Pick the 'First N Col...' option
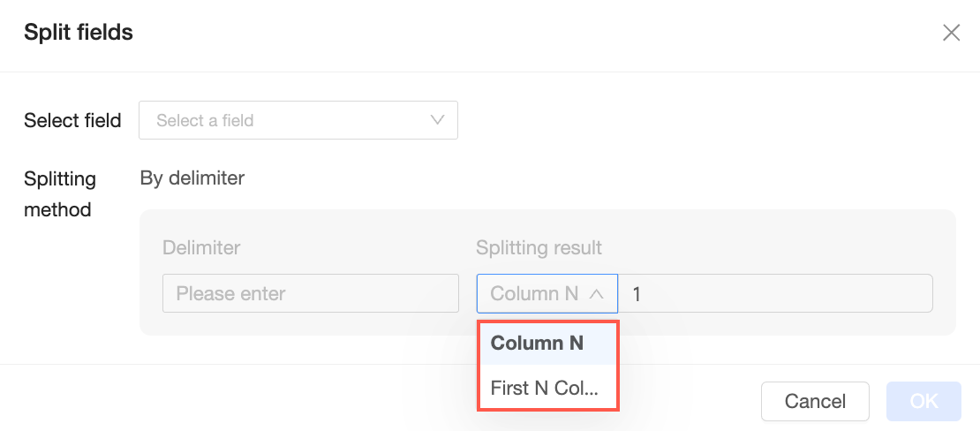The image size is (980, 431). [545, 388]
